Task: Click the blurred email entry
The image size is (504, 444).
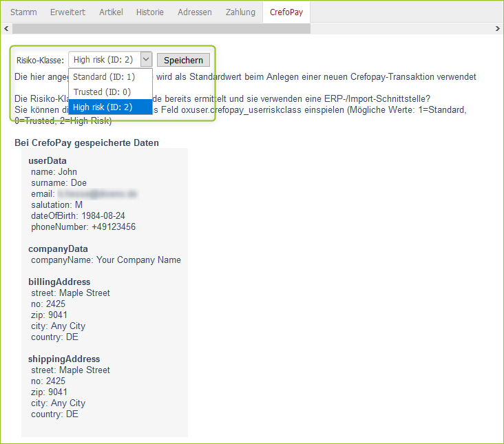Action: click(84, 193)
